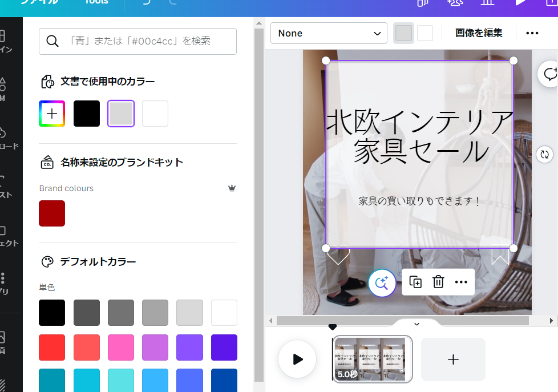Click the undo arrow in top bar
Screen dimensions: 558x392
(x=146, y=2)
